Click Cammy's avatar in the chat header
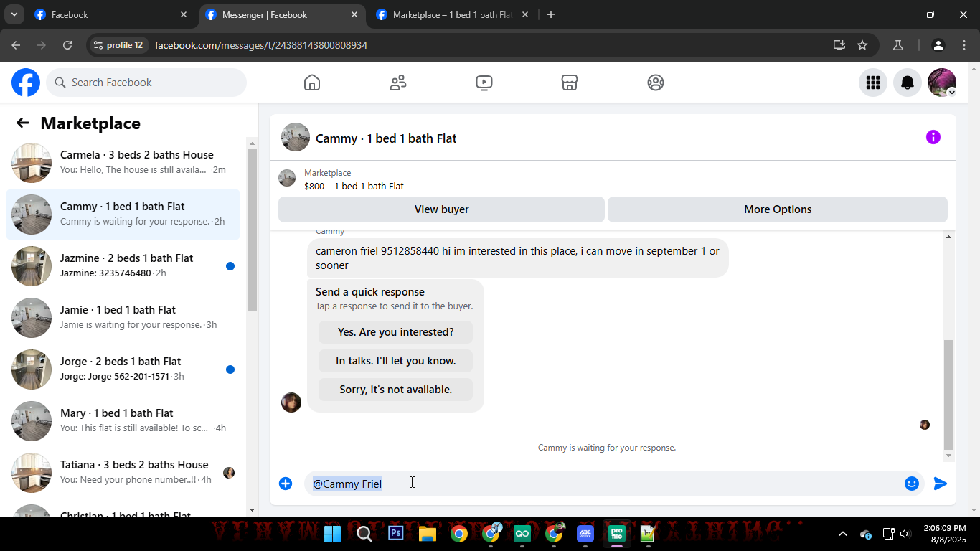The height and width of the screenshot is (551, 980). click(296, 137)
